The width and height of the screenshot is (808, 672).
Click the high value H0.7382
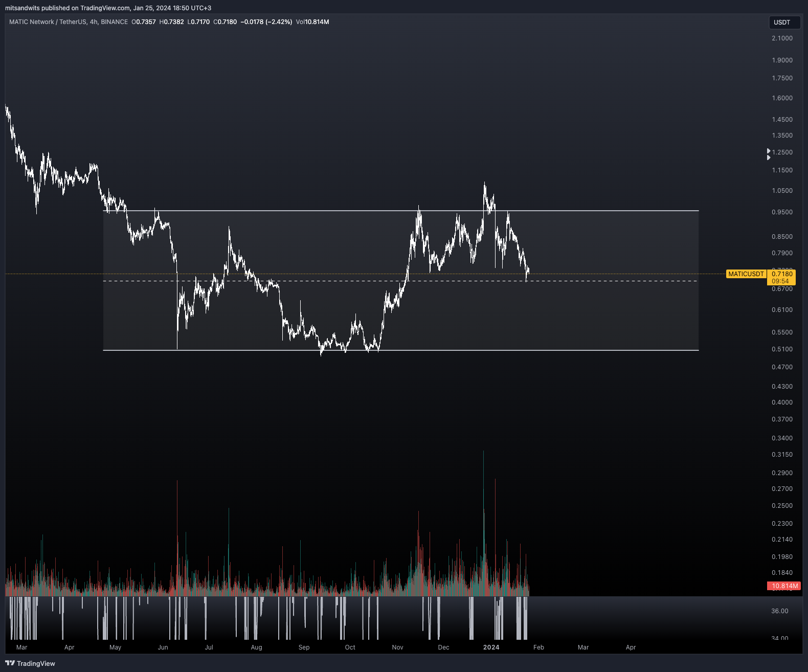click(171, 22)
